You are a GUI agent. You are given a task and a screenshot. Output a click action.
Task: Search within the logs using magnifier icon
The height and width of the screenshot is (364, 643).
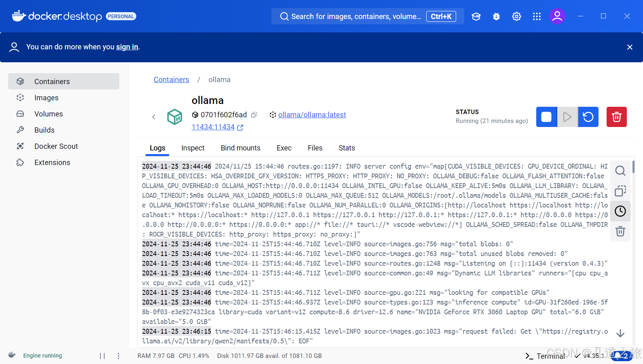tap(620, 171)
